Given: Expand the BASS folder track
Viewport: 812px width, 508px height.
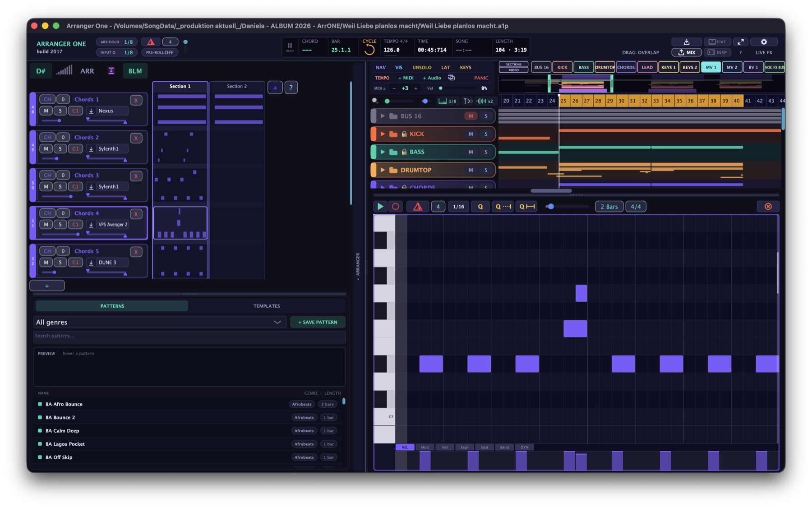Looking at the screenshot, I should tap(383, 152).
